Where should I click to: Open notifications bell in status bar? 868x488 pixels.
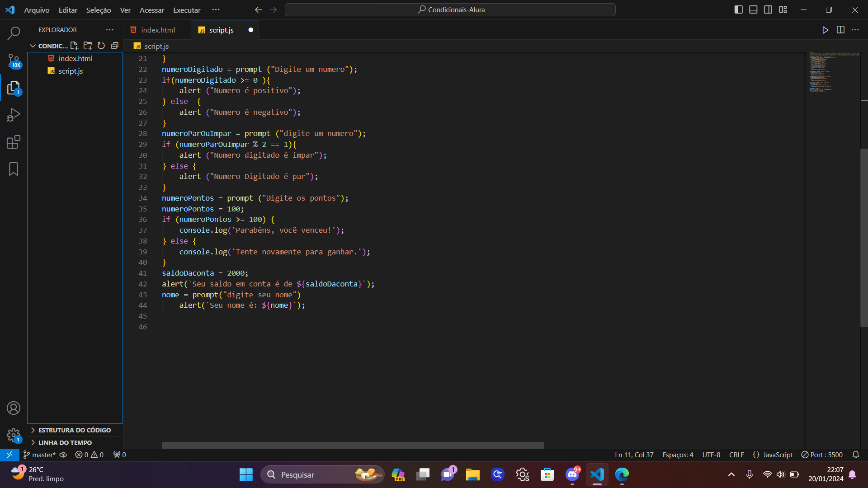(855, 455)
